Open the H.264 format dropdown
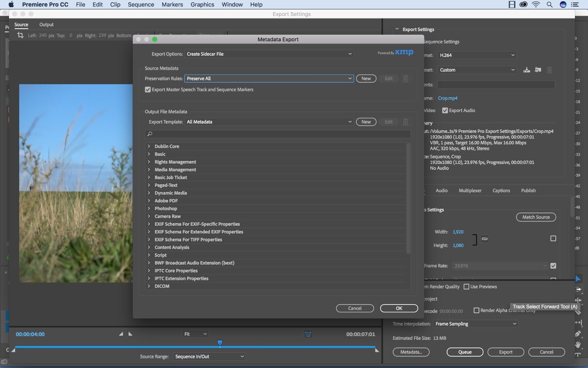 point(477,55)
